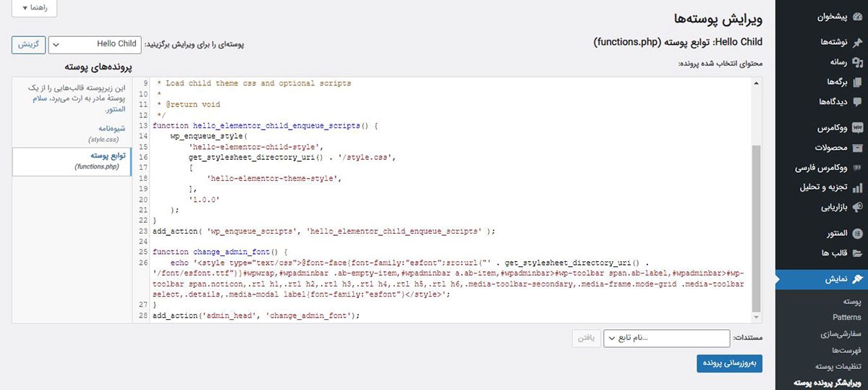Open Analytics via the تجزیه و تحلیل chart icon

click(x=857, y=187)
